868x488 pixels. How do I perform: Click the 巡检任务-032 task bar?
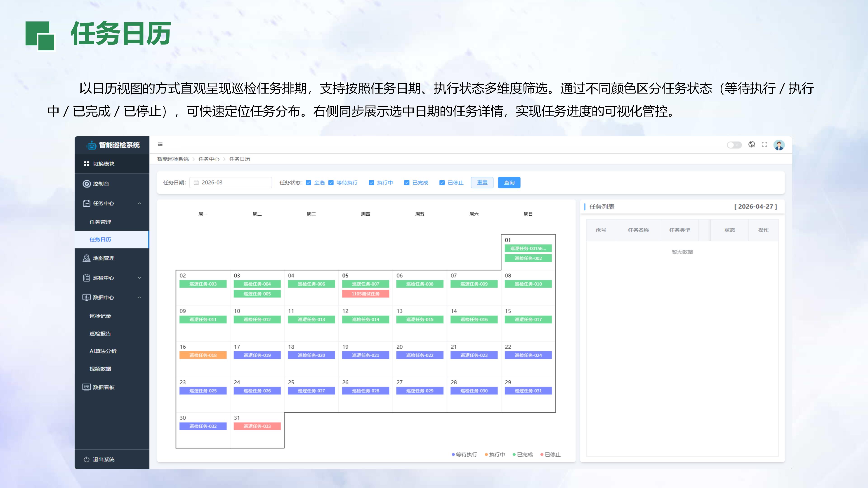click(x=203, y=426)
